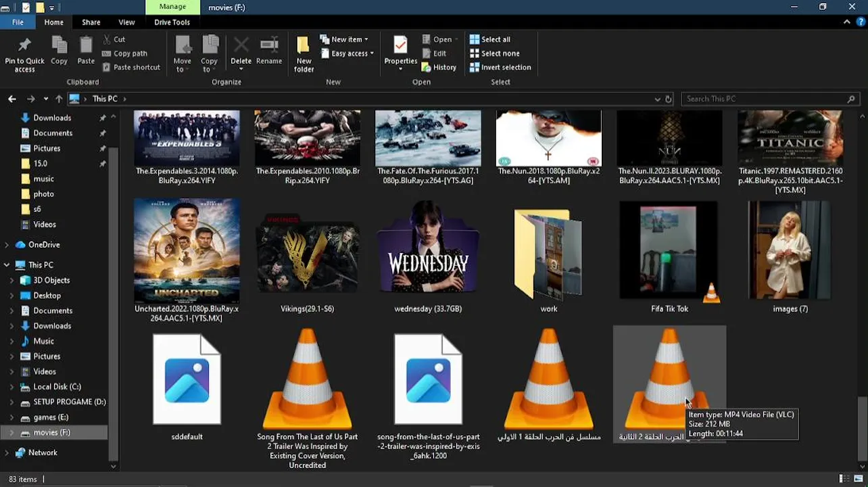Select movies (F:) drive in tree
The image size is (868, 487).
click(52, 432)
